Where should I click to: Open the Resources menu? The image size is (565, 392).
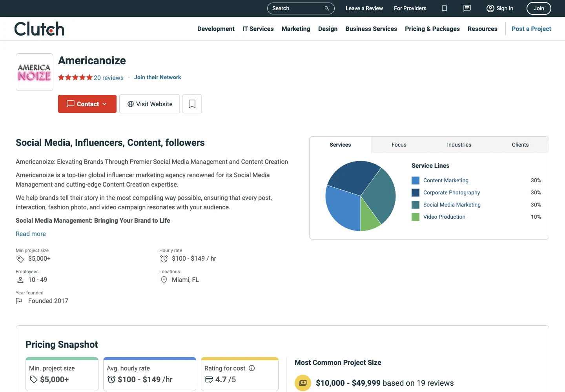click(x=483, y=29)
